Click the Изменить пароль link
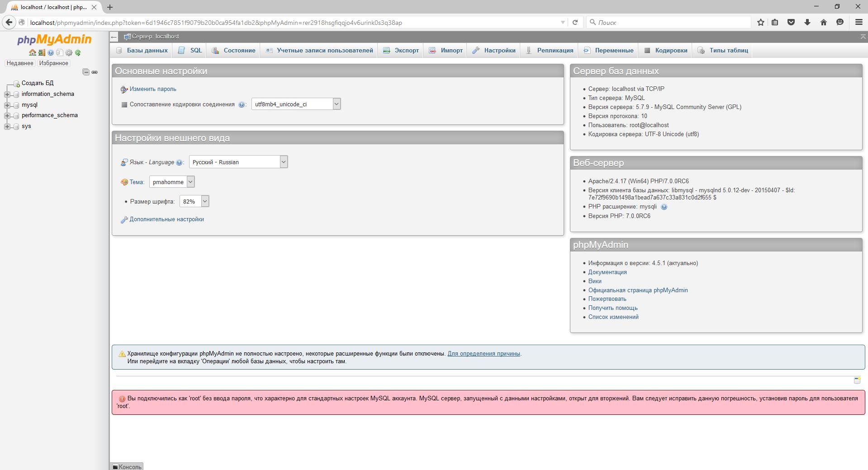868x470 pixels. pyautogui.click(x=153, y=89)
